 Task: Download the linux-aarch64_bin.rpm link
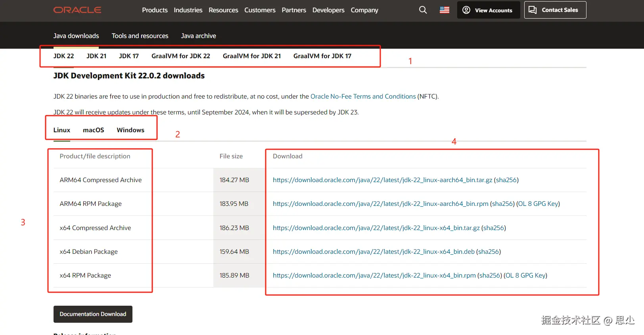pyautogui.click(x=381, y=204)
